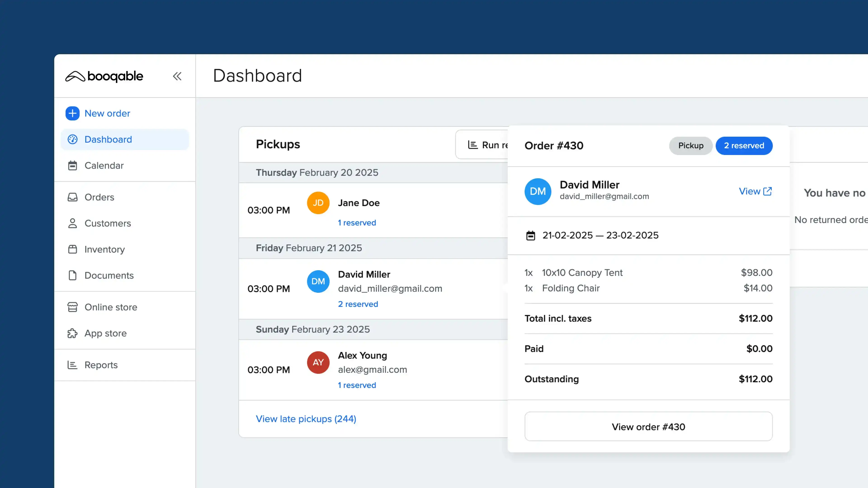Open View late pickups (244) link
868x488 pixels.
click(x=306, y=419)
